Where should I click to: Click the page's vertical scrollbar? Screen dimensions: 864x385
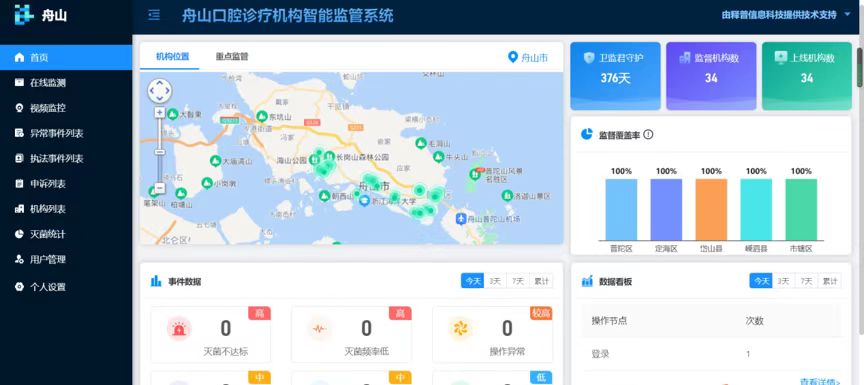tap(860, 67)
